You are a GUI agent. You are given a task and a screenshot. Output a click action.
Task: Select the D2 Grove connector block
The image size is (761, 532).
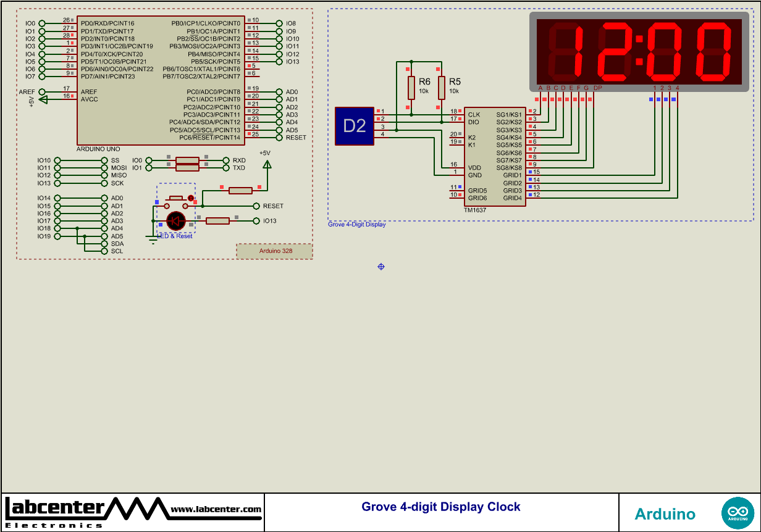[354, 125]
